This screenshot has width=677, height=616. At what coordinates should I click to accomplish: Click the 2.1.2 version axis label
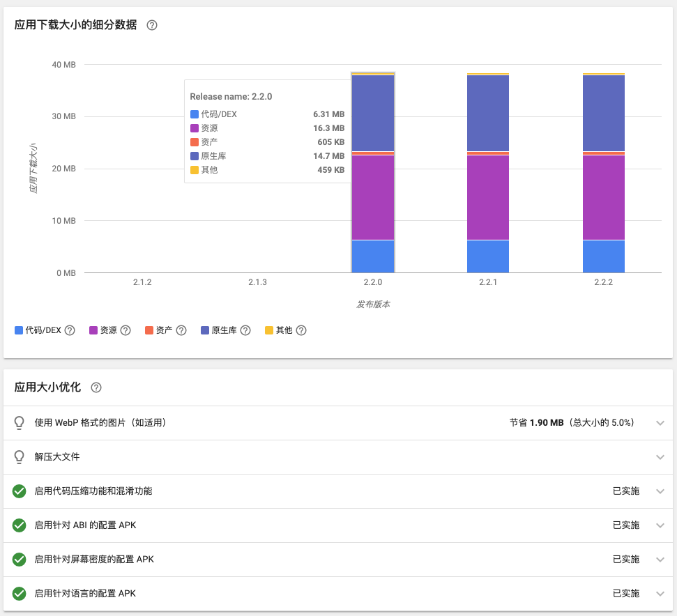[142, 282]
